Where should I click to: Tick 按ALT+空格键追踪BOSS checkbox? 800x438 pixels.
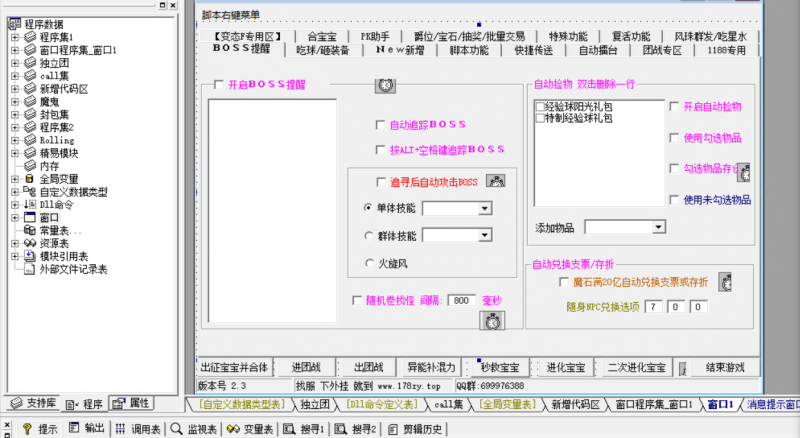click(380, 150)
